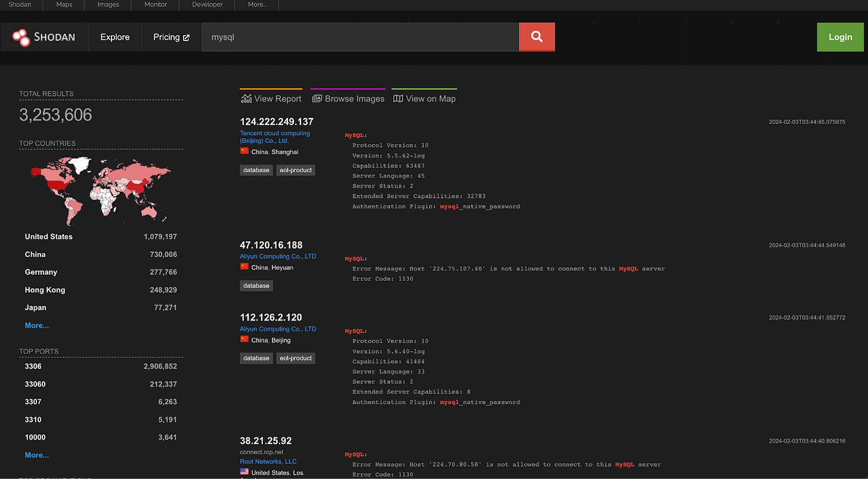868x479 pixels.
Task: Click the Browse Images picture icon
Action: [317, 98]
